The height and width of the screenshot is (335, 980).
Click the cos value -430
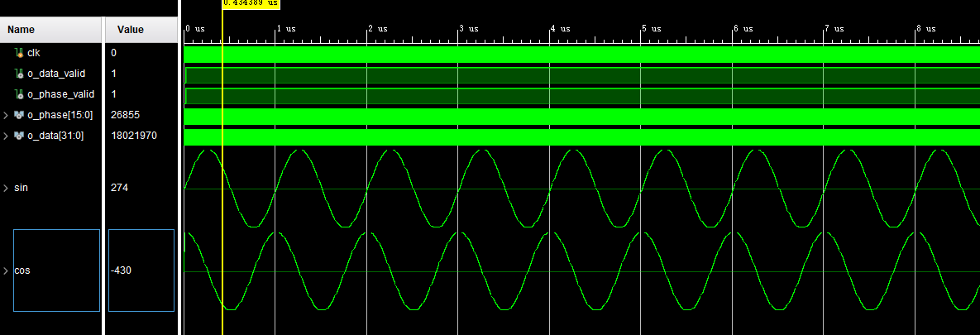pos(121,270)
